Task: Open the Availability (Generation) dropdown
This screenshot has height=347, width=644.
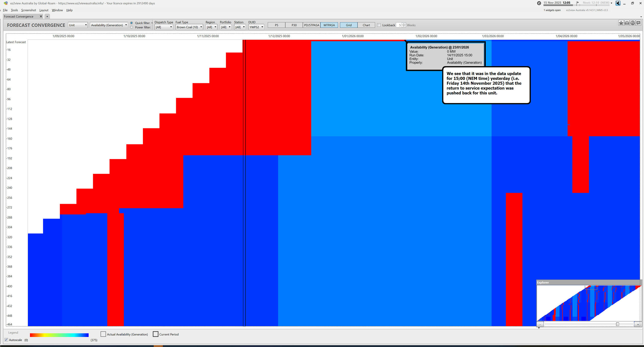Action: click(x=109, y=25)
